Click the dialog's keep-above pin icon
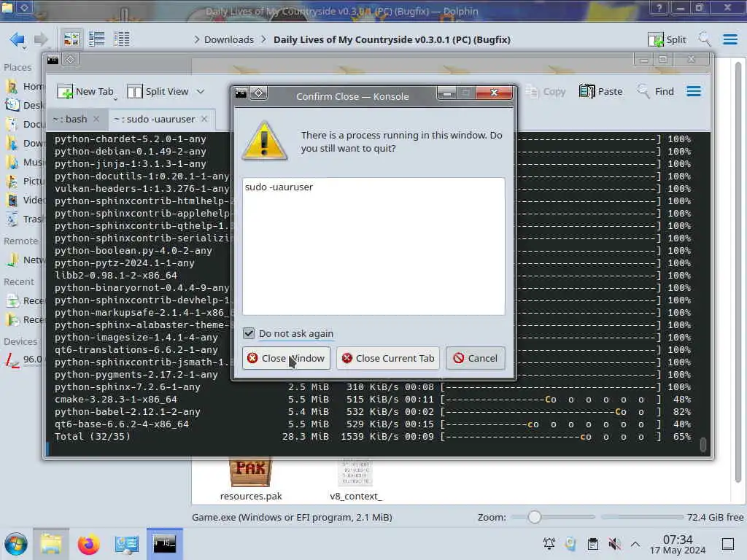The image size is (747, 560). pyautogui.click(x=259, y=93)
